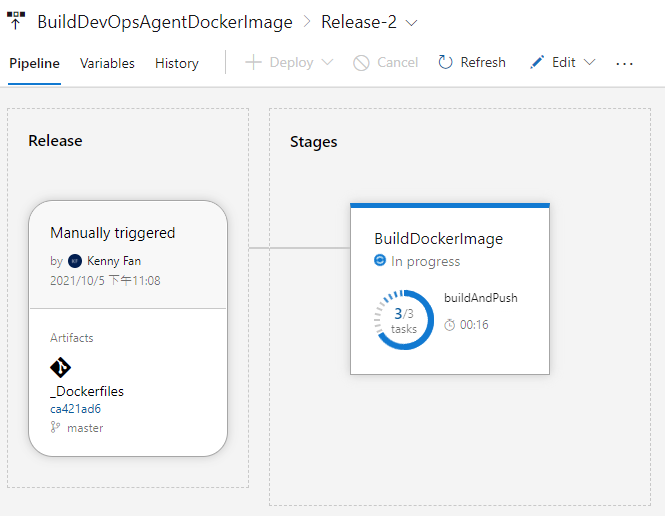Click the Kenny Fan avatar icon
The width and height of the screenshot is (665, 516).
point(75,261)
